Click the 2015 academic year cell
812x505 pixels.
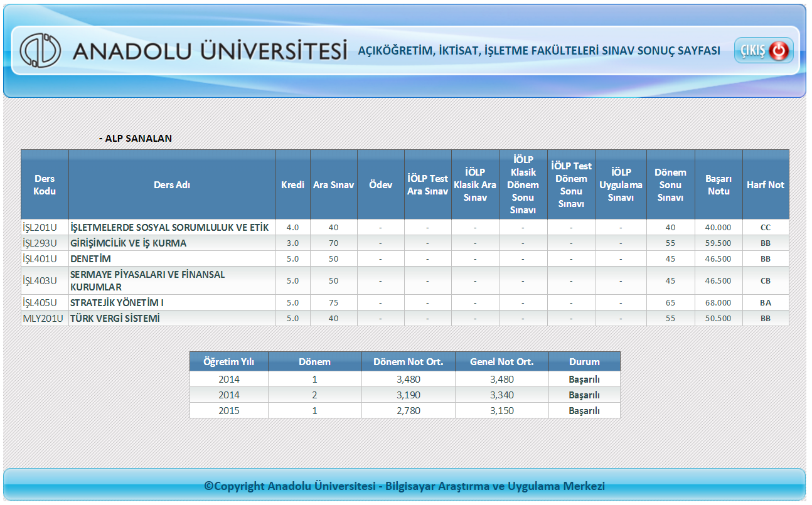tap(229, 410)
